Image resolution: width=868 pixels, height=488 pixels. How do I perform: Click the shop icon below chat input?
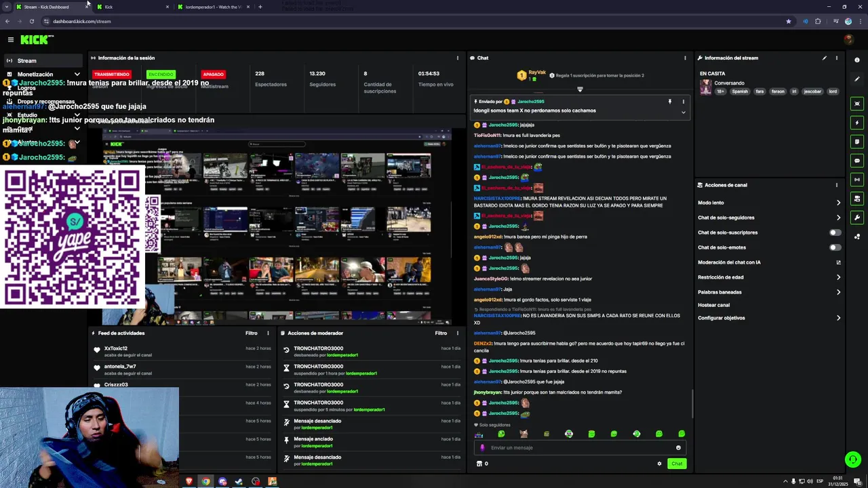(479, 464)
